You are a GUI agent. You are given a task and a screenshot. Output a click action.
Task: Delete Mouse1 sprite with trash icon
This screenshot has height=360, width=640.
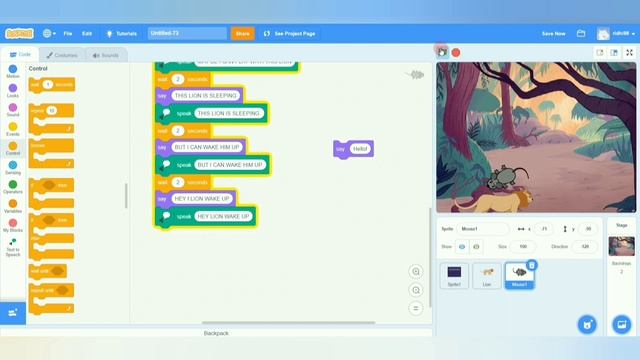coord(531,265)
